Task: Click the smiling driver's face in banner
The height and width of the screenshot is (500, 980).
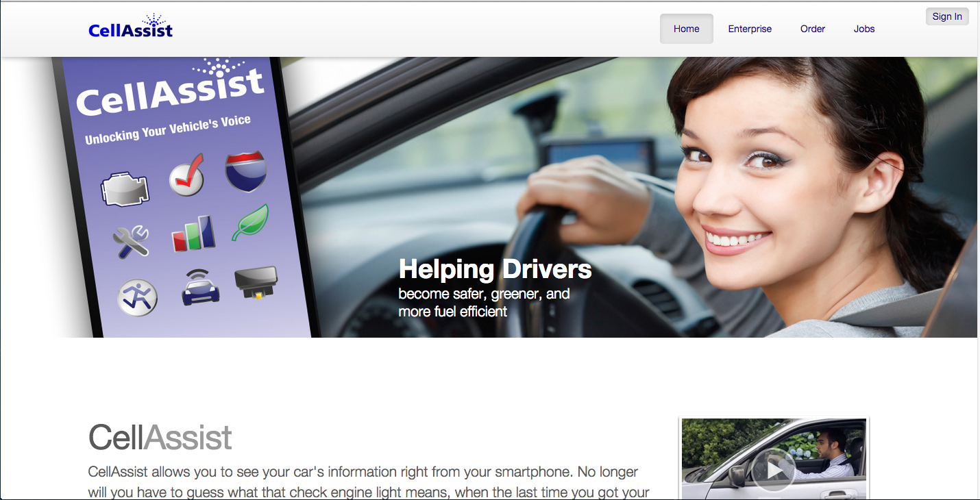Action: (x=733, y=185)
